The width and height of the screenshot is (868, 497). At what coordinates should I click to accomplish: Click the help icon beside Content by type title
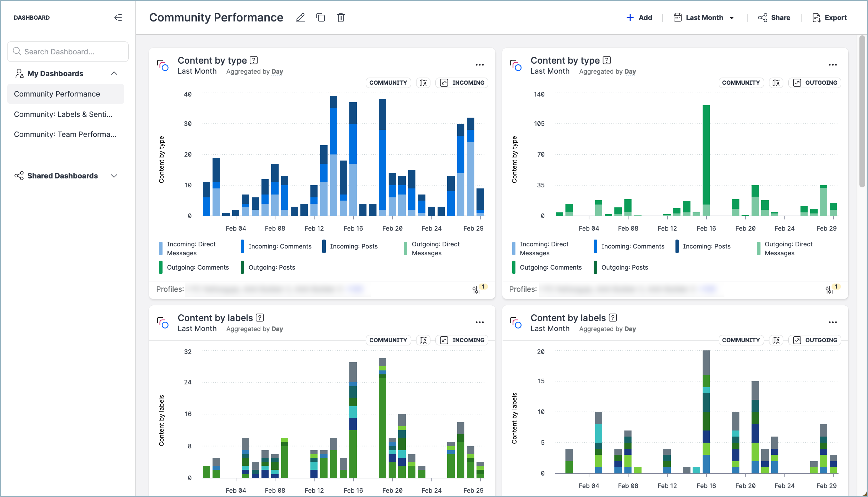(x=254, y=60)
